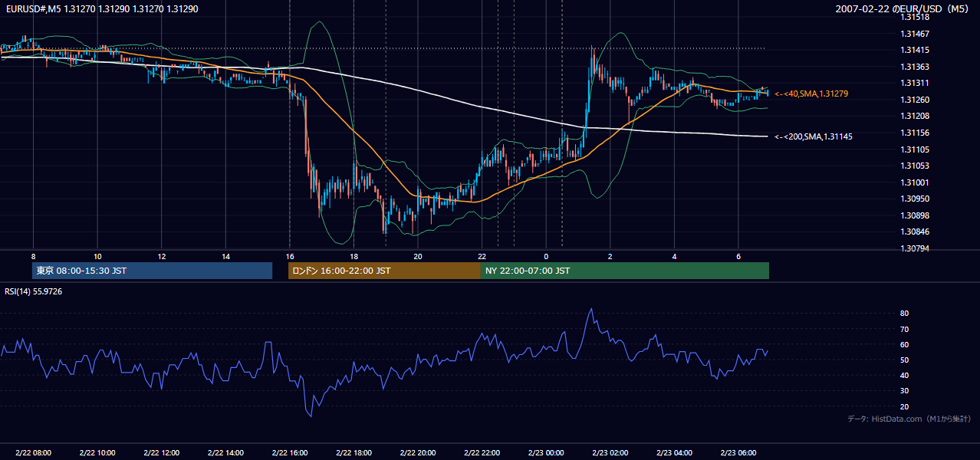Click price axis value 1.30794
Screen dimensions: 980x460
tap(916, 248)
